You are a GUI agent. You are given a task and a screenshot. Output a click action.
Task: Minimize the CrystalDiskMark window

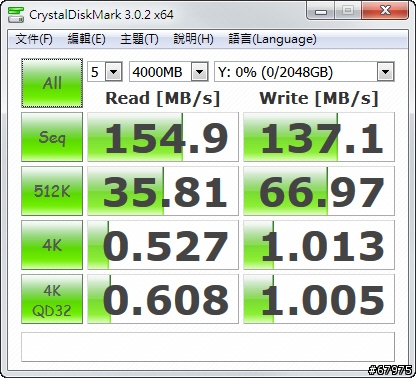(320, 11)
